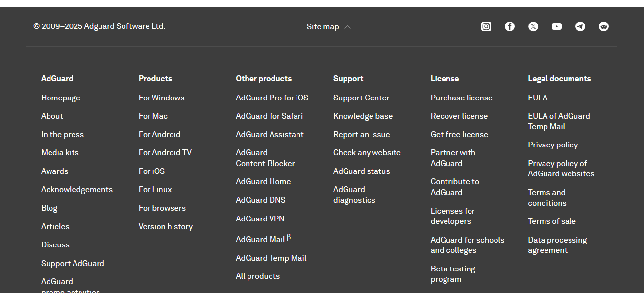Open the AdGuard VPN link
Image resolution: width=644 pixels, height=293 pixels.
click(260, 219)
